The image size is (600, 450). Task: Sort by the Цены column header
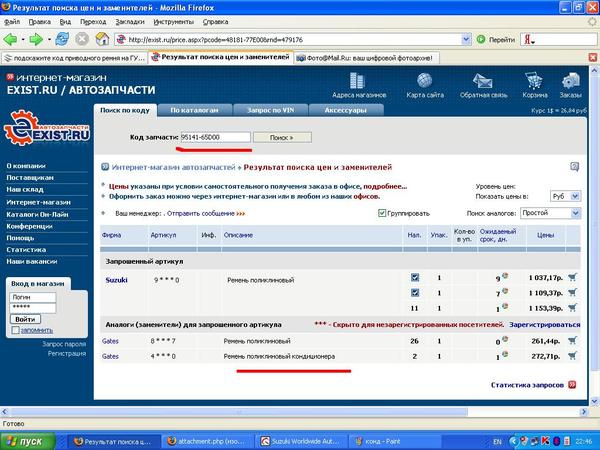pos(545,235)
